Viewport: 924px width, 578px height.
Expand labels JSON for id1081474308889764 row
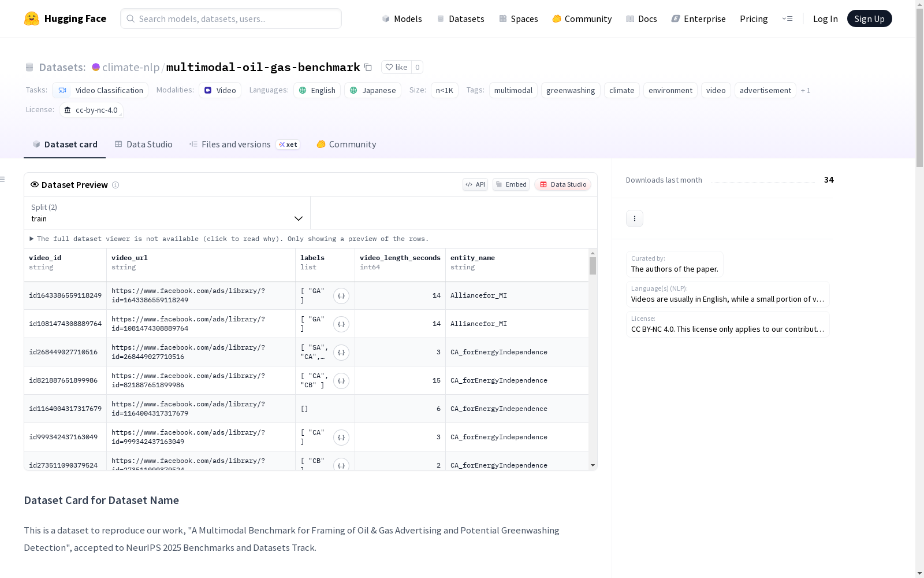click(341, 324)
